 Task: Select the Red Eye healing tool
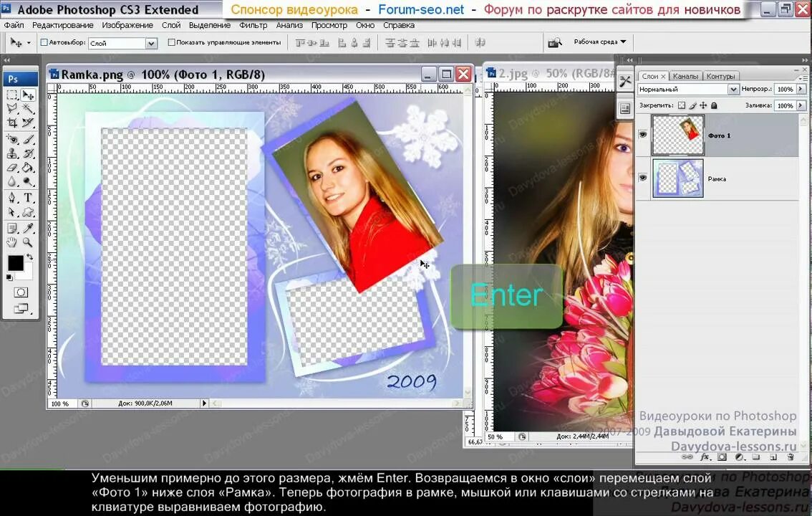click(12, 139)
